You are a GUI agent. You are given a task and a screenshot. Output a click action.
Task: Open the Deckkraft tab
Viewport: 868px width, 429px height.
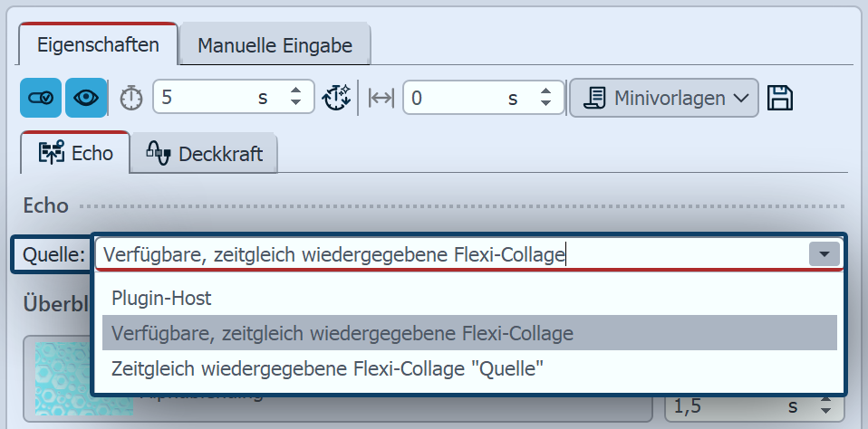pyautogui.click(x=204, y=153)
